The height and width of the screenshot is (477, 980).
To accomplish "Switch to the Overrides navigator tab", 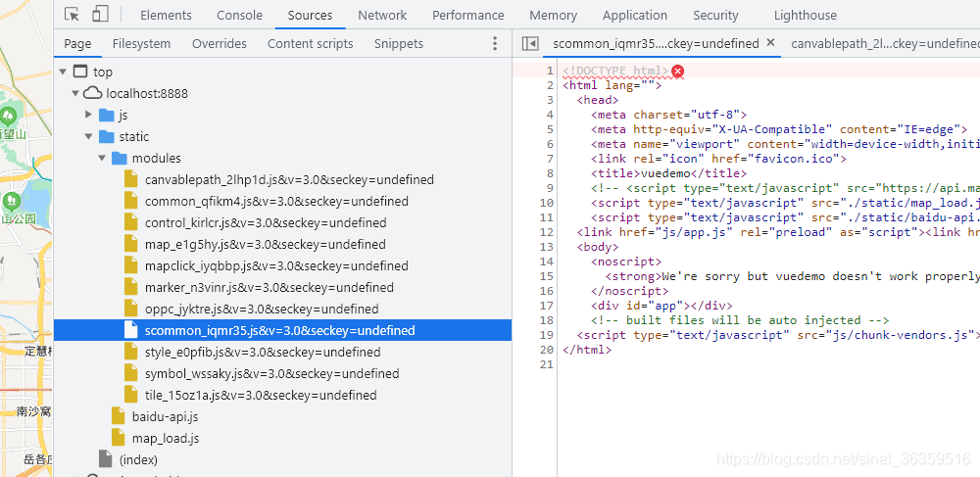I will [x=220, y=44].
